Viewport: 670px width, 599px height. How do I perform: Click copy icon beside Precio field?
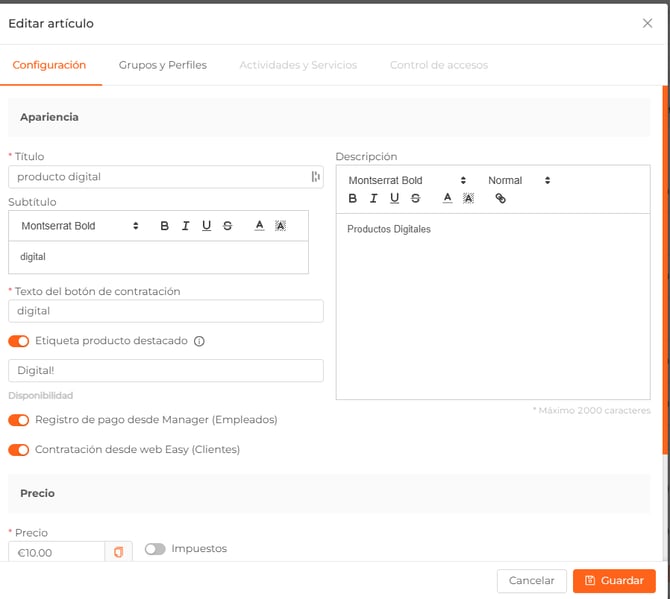point(118,552)
